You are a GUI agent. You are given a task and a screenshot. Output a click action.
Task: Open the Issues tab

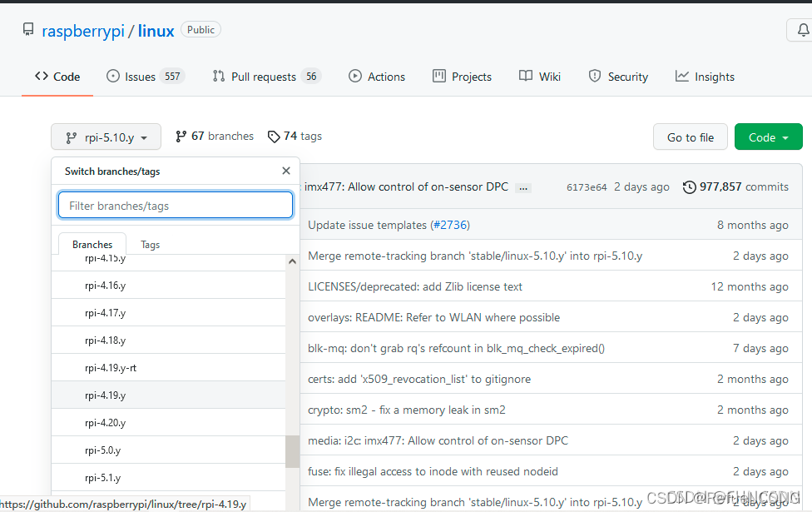(x=146, y=77)
